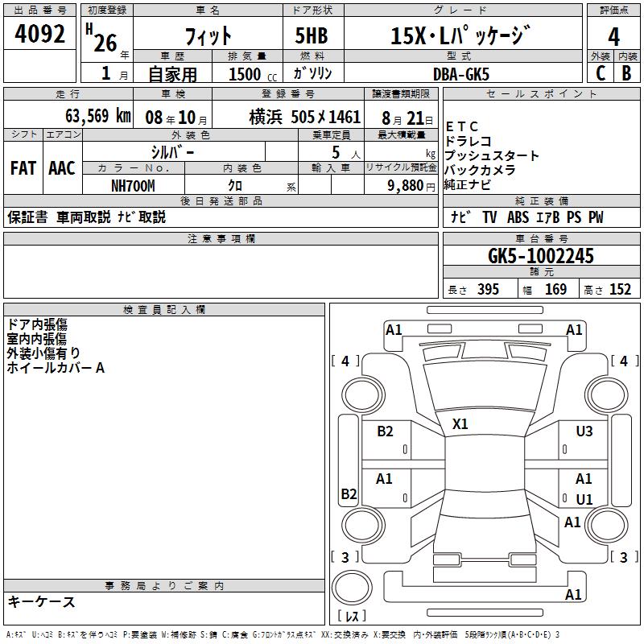
Task: Click the interior color クロ
Action: tap(235, 186)
